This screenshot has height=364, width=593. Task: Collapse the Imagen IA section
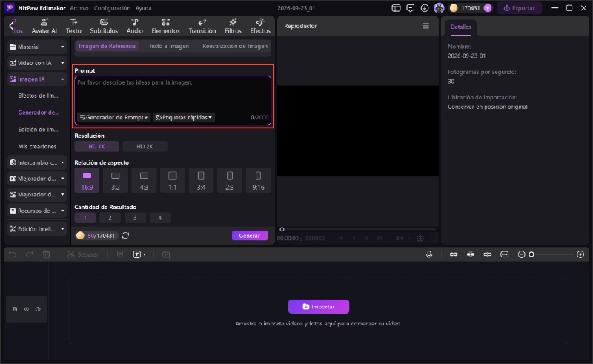36,79
